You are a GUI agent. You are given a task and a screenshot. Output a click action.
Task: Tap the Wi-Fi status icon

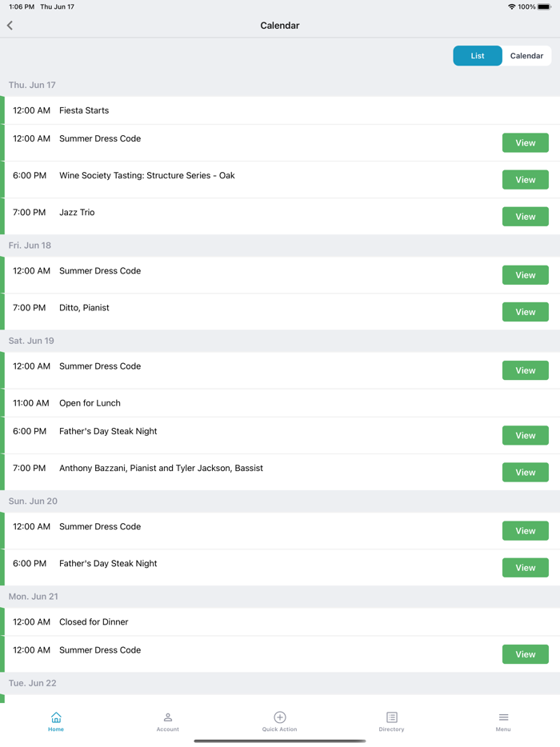[x=511, y=6]
